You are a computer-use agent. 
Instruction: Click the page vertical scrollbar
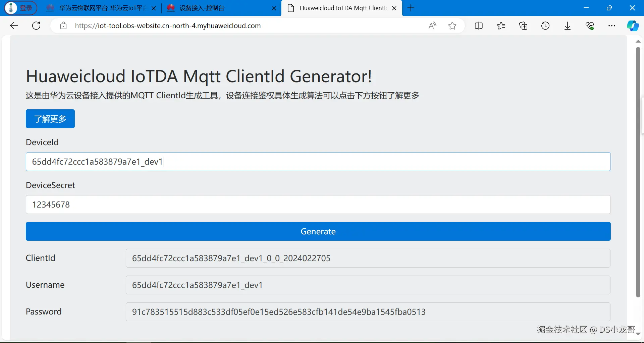click(x=638, y=172)
